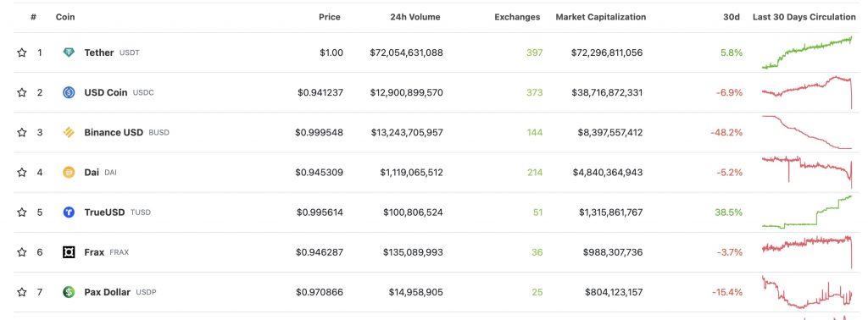
Task: Click the Pax Dollar logo icon
Action: pos(69,292)
